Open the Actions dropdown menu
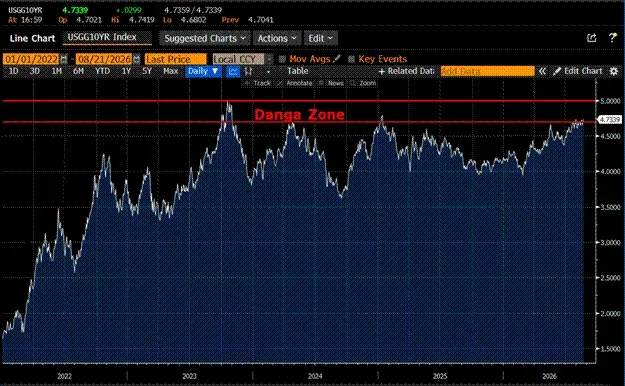This screenshot has height=386, width=625. click(x=277, y=38)
